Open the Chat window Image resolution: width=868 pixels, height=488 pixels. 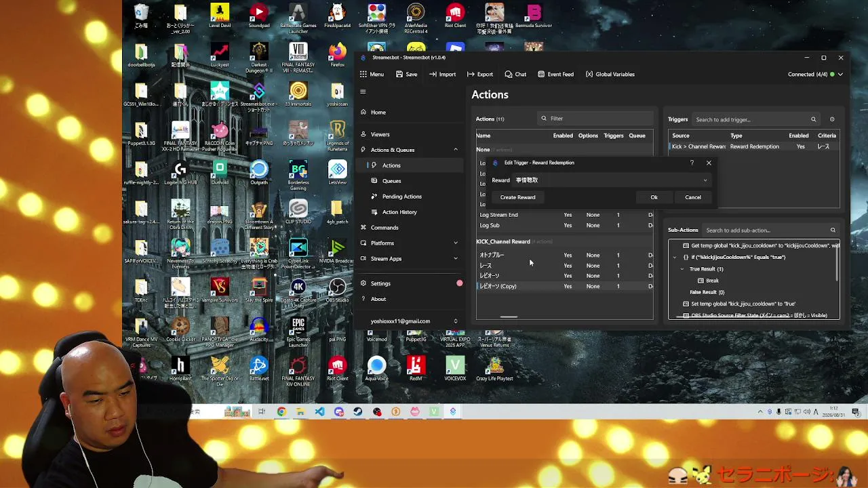pos(515,75)
